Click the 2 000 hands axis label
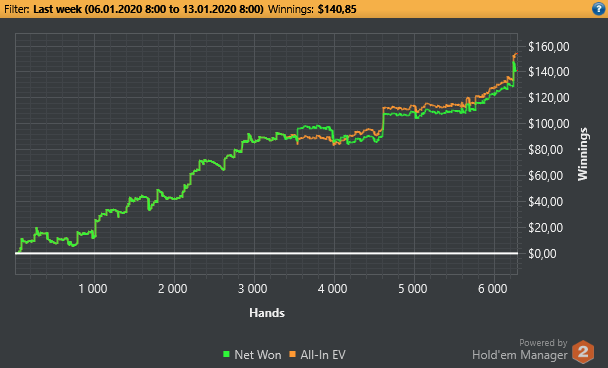The width and height of the screenshot is (608, 368). [x=173, y=289]
